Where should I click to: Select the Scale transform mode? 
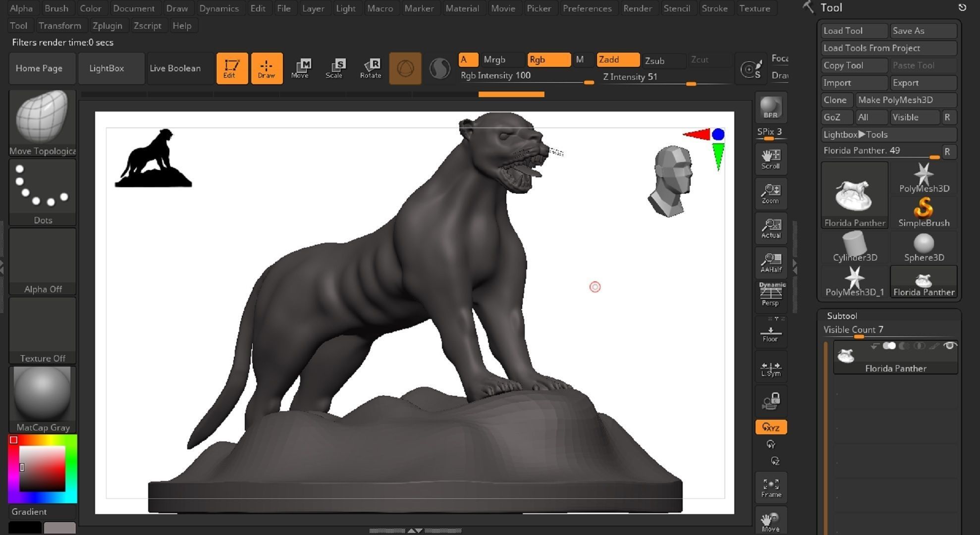click(334, 68)
